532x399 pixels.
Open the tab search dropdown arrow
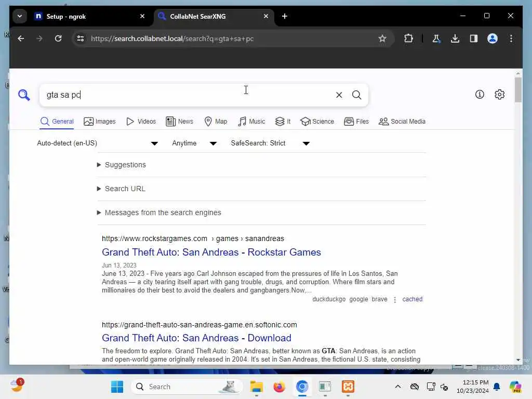click(x=20, y=16)
